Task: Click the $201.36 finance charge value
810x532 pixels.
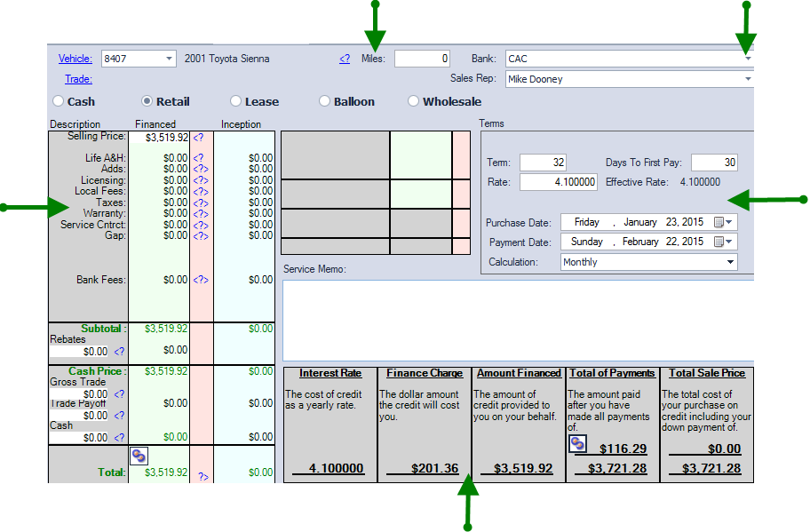Action: coord(434,468)
